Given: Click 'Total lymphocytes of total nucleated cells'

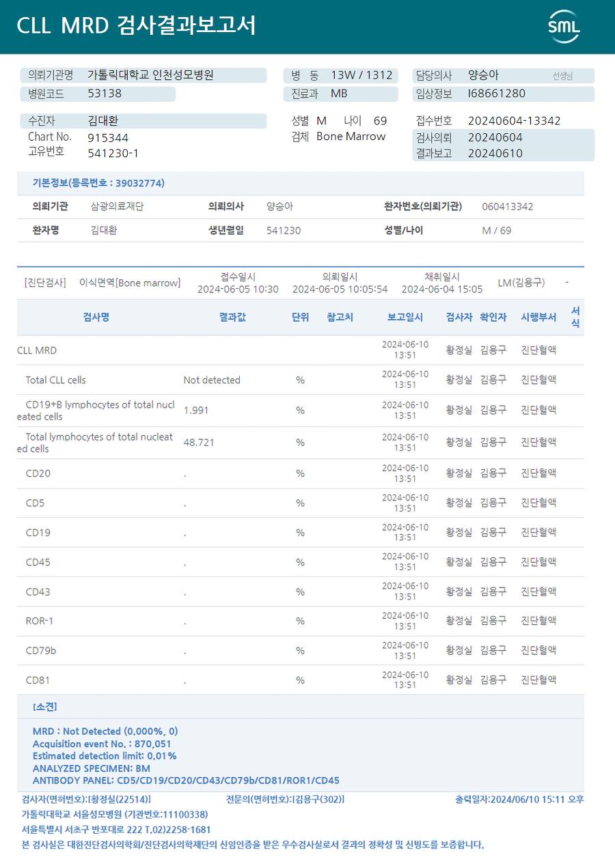Looking at the screenshot, I should pyautogui.click(x=95, y=443).
